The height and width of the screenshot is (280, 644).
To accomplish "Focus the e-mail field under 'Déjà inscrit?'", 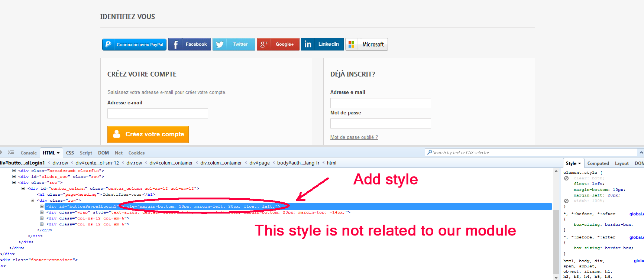I will click(381, 103).
